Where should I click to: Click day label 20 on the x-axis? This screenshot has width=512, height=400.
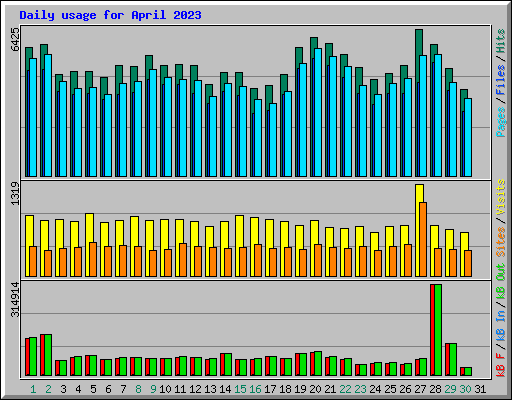315,389
